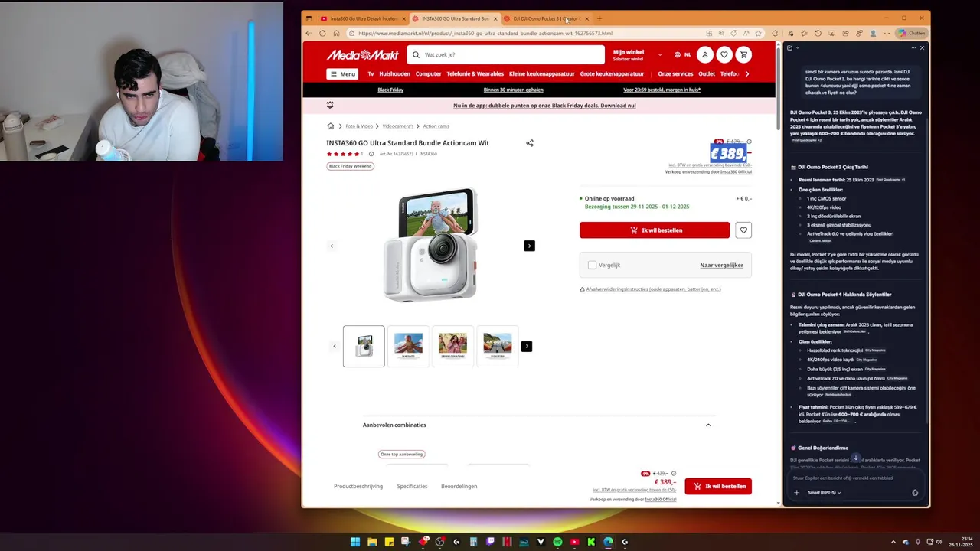The width and height of the screenshot is (980, 551).
Task: Expand the Mijn winkel store selector
Action: (637, 54)
